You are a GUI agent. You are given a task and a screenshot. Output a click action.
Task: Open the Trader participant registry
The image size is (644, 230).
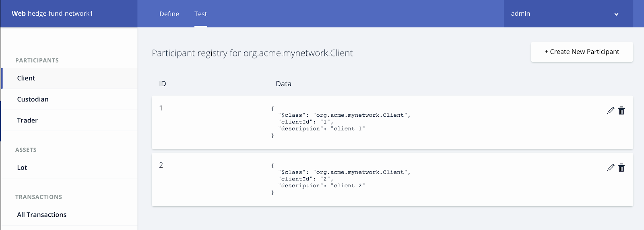pos(27,120)
